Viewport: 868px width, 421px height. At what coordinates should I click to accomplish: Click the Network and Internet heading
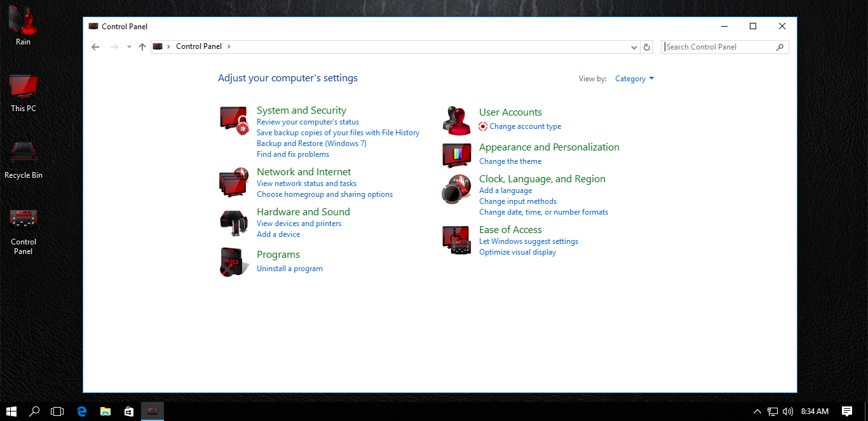(304, 172)
